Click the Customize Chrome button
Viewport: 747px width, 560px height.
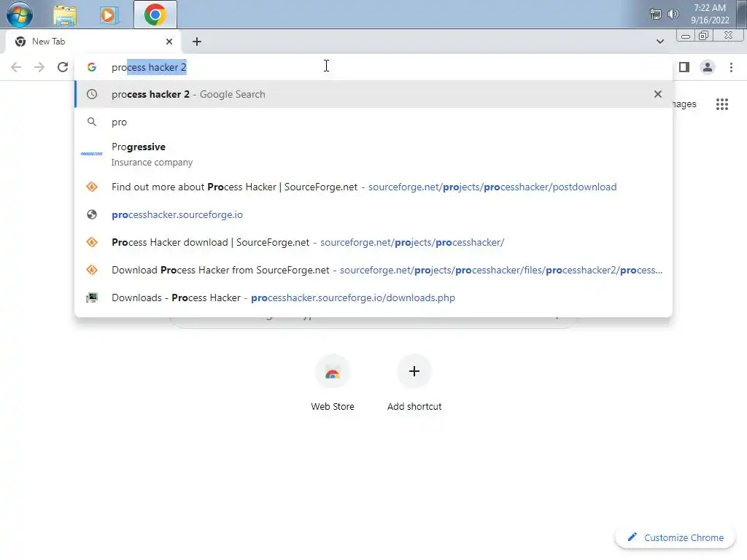676,537
